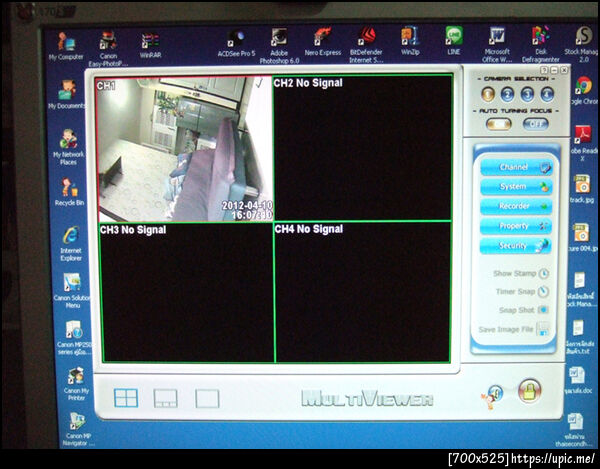Open Canon MP Navigator desktop icon
Image resolution: width=600 pixels, height=469 pixels.
click(77, 430)
